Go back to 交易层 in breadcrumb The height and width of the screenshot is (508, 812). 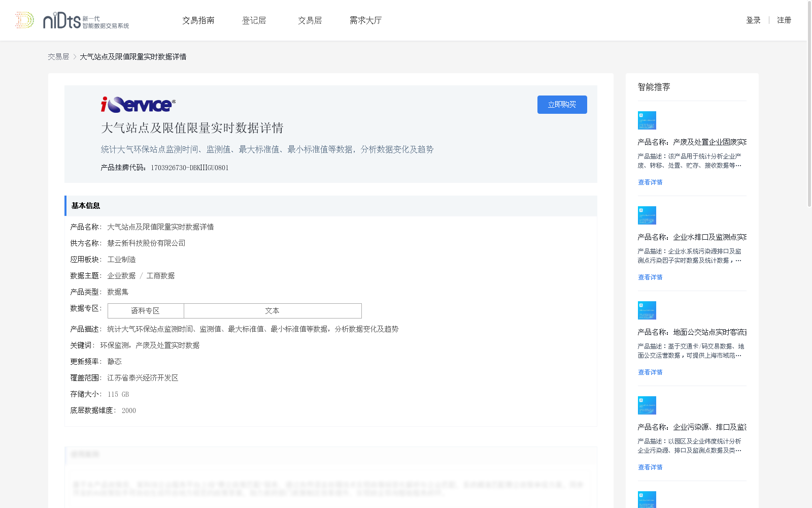tap(58, 57)
